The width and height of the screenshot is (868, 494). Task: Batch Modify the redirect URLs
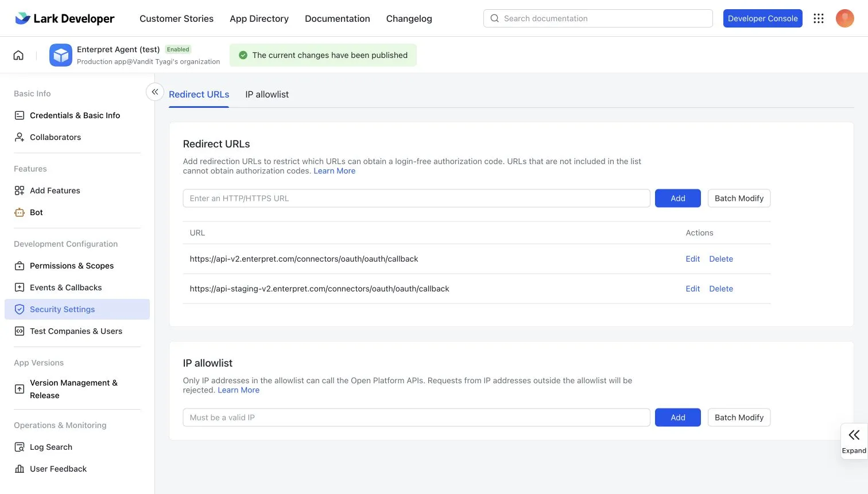[739, 199]
